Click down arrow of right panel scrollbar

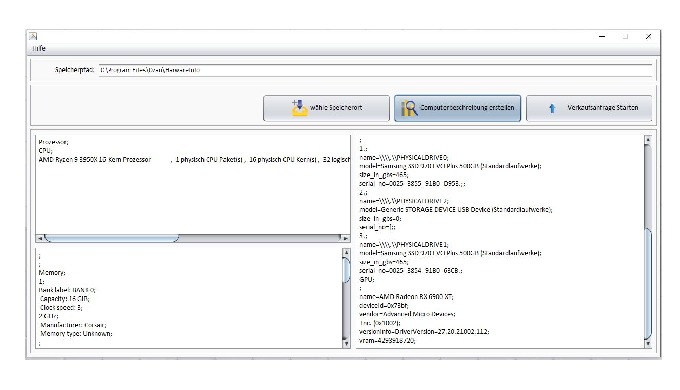pyautogui.click(x=648, y=344)
